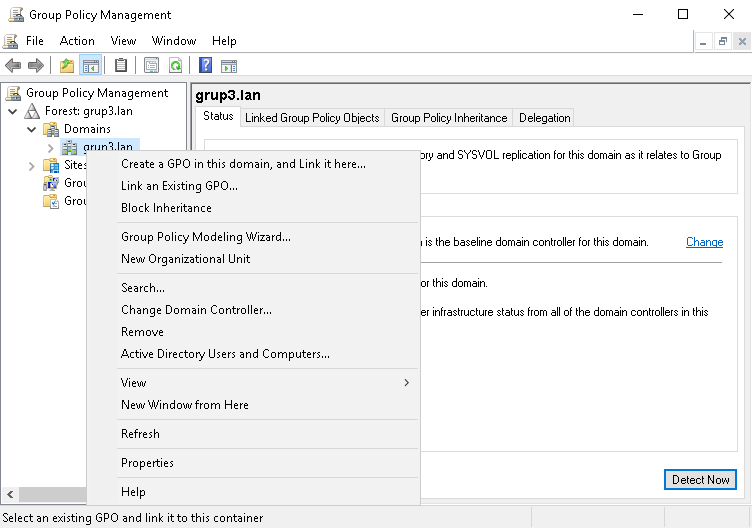Screen dimensions: 752x528
Task: Collapse the Domains tree node
Action: (32, 129)
